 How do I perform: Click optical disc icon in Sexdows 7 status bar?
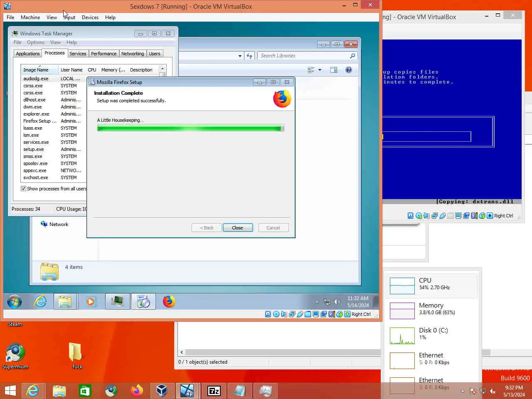[276, 314]
